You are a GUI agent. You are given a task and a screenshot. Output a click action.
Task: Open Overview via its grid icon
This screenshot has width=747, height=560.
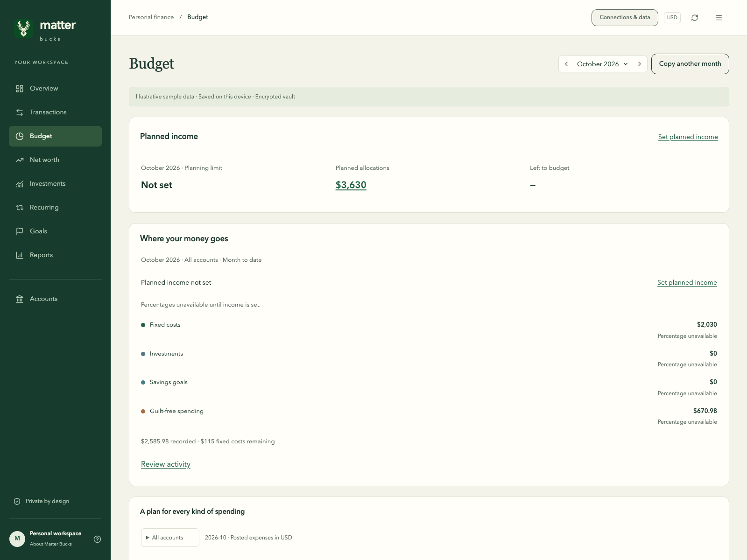[20, 89]
